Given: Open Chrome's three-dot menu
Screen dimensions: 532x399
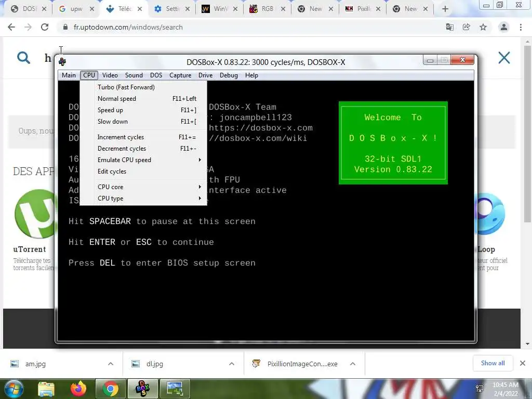Looking at the screenshot, I should coord(521,27).
